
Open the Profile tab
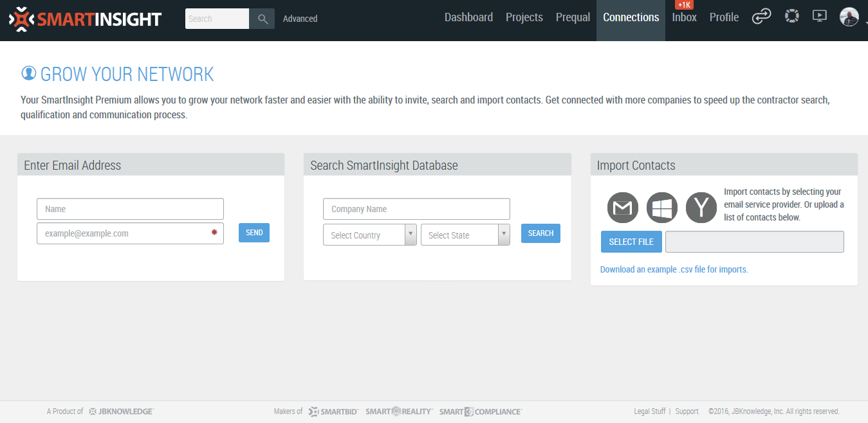pos(724,17)
